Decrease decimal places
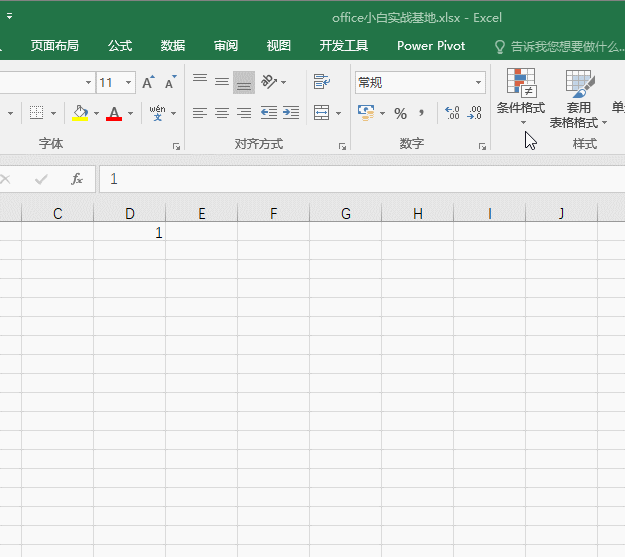The image size is (625, 557). click(x=474, y=113)
